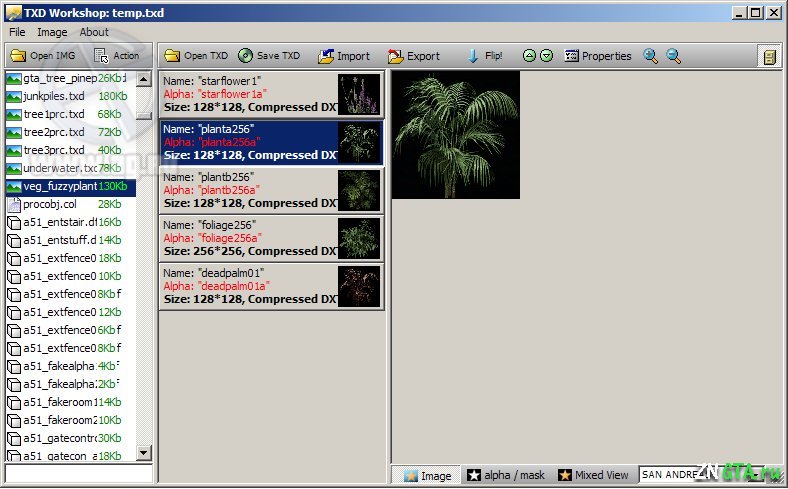Select the foliage256 texture entry

pyautogui.click(x=271, y=239)
